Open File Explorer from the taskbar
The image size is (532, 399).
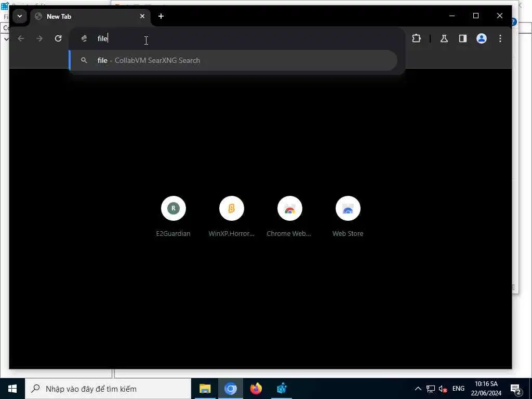[205, 389]
